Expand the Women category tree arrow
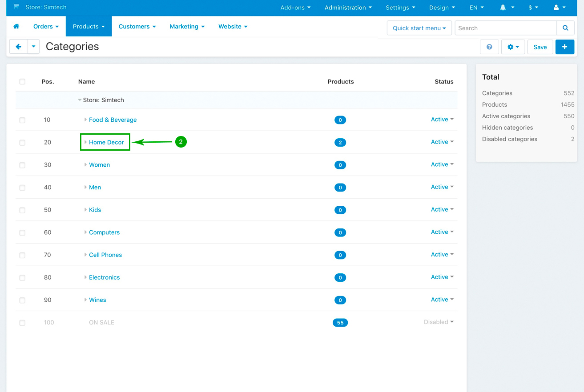The image size is (584, 392). 85,165
